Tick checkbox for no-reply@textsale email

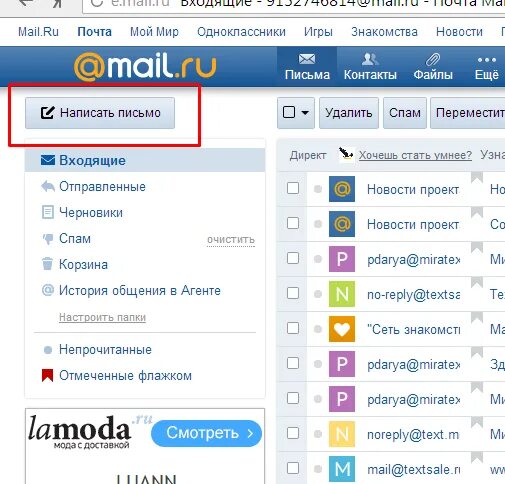coord(293,293)
